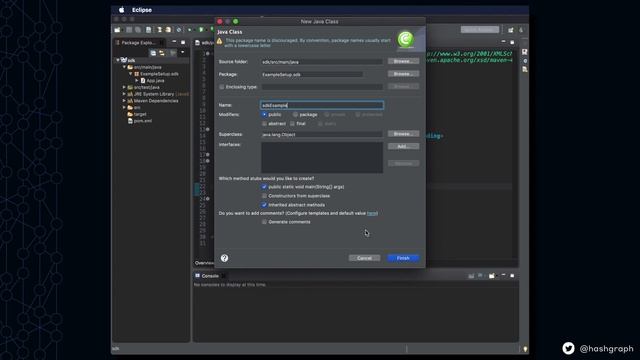Collapse the src/main/java folder
Image resolution: width=640 pixels, height=360 pixels.
(124, 67)
